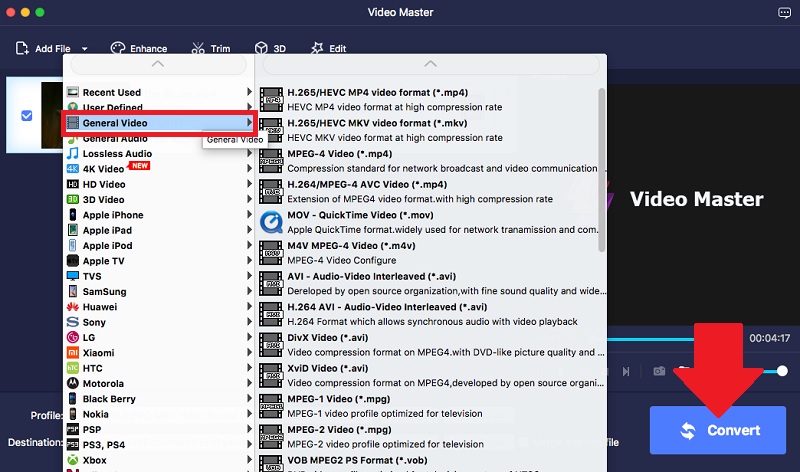Choose H.264 AVI format entry
Screen dimensions: 800x472
click(x=432, y=314)
